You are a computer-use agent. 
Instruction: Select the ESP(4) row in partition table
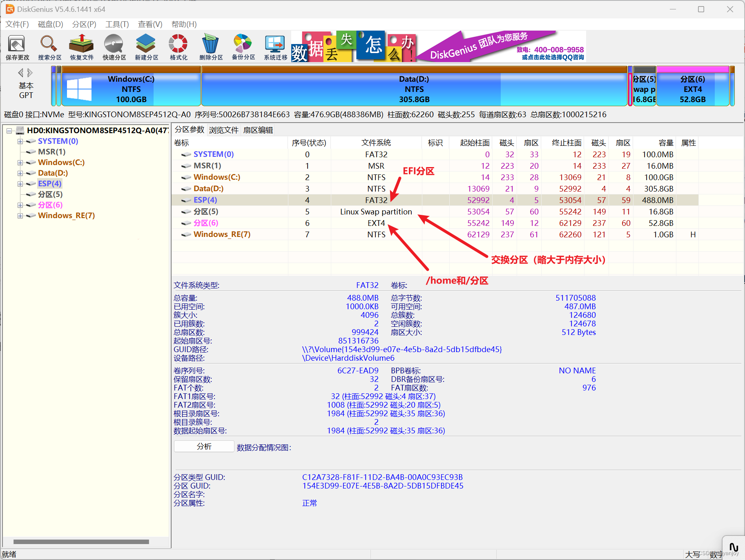[x=435, y=200]
